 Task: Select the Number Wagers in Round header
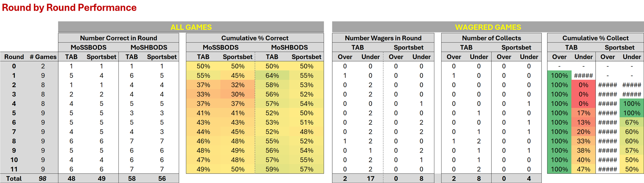(x=383, y=38)
